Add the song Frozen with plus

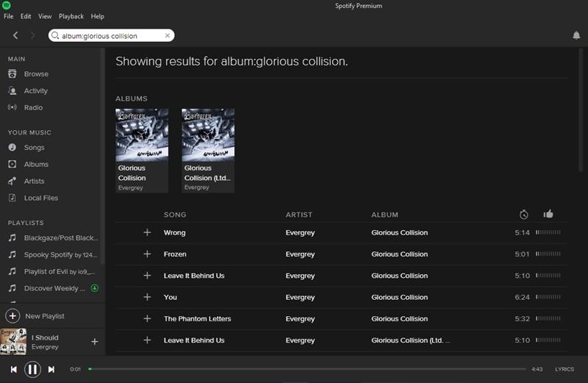point(148,254)
